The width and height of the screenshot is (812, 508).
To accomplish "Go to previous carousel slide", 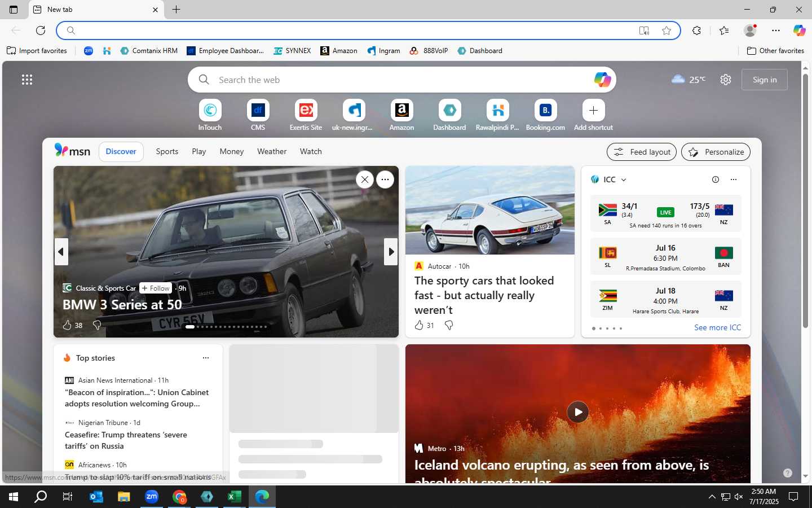I will click(x=61, y=252).
